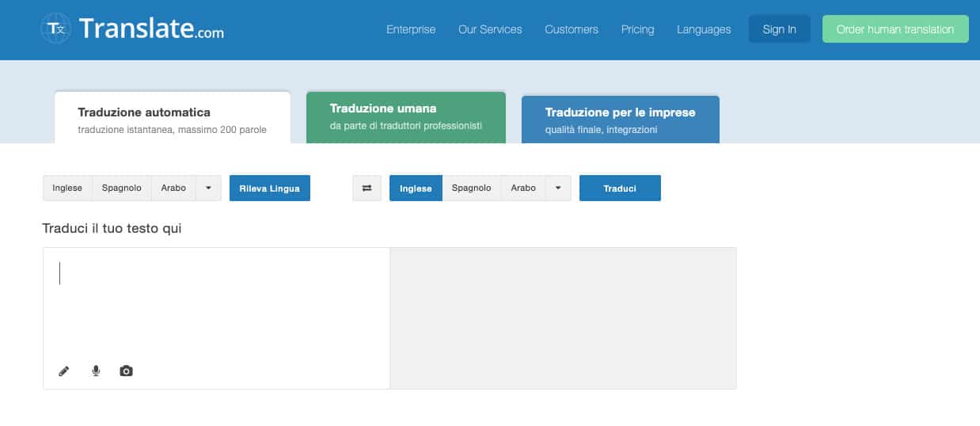Expand the target language dropdown arrow
This screenshot has width=980, height=426.
tap(558, 188)
